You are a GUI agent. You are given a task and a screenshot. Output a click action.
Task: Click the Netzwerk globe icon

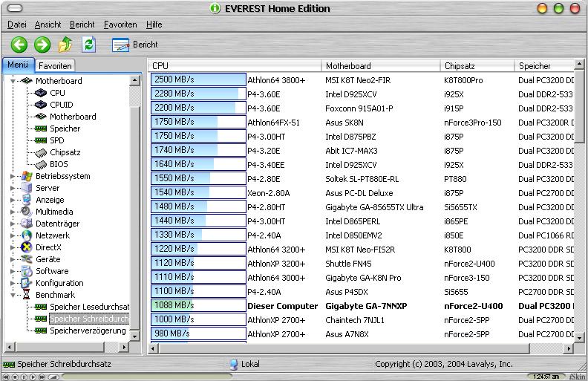tap(27, 235)
